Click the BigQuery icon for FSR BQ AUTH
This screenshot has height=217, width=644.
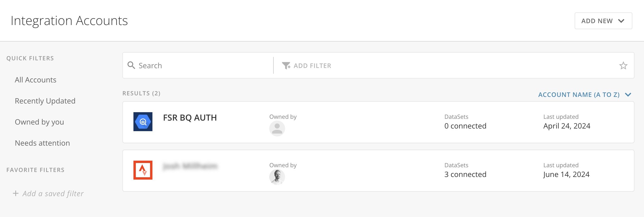(143, 122)
